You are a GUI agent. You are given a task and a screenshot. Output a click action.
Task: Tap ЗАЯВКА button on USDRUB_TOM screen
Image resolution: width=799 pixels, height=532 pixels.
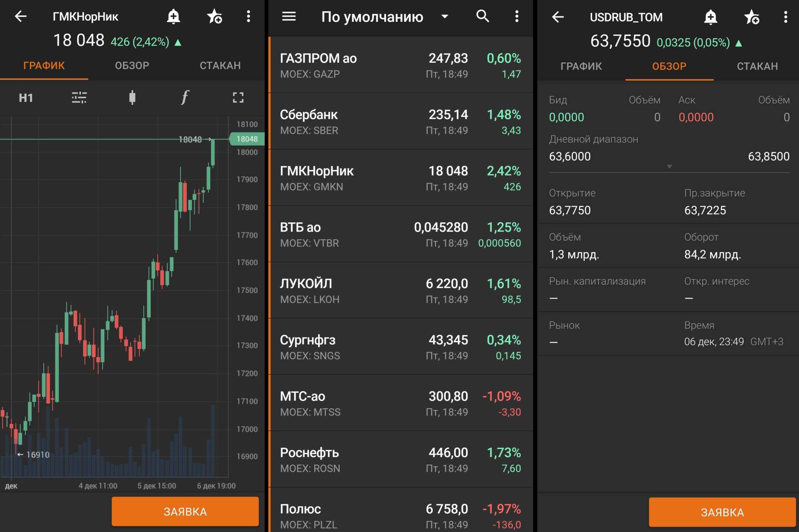point(722,512)
